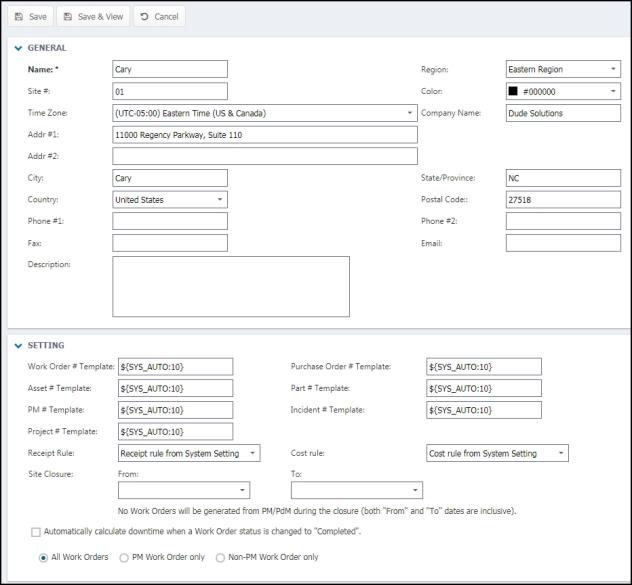Open the Time Zone dropdown
This screenshot has height=585, width=632.
tap(265, 113)
